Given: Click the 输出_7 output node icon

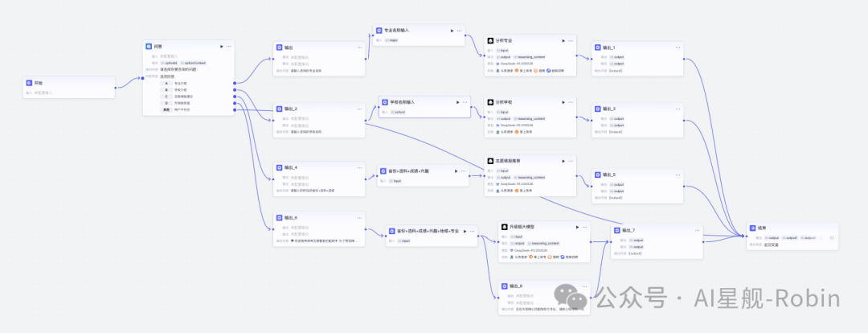Looking at the screenshot, I should pyautogui.click(x=616, y=230).
